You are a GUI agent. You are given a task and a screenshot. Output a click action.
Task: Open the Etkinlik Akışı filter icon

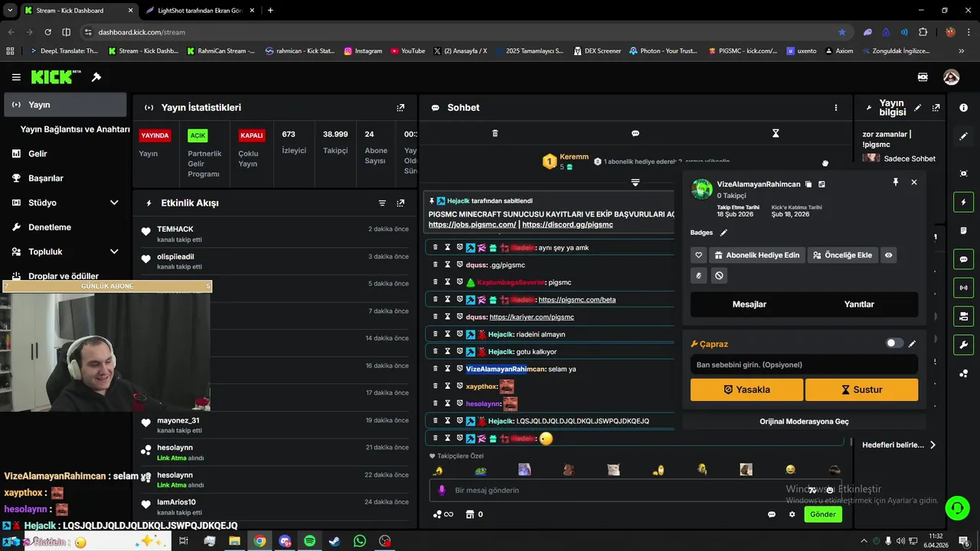pos(382,203)
